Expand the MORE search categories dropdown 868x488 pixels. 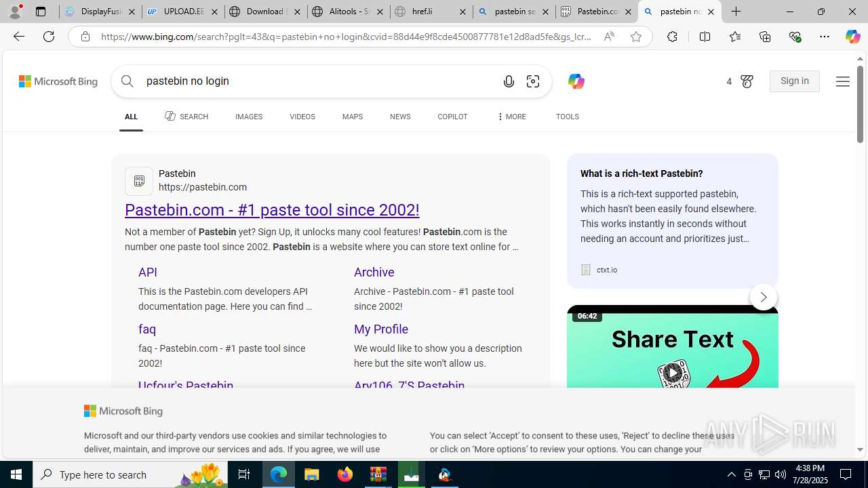coord(511,117)
